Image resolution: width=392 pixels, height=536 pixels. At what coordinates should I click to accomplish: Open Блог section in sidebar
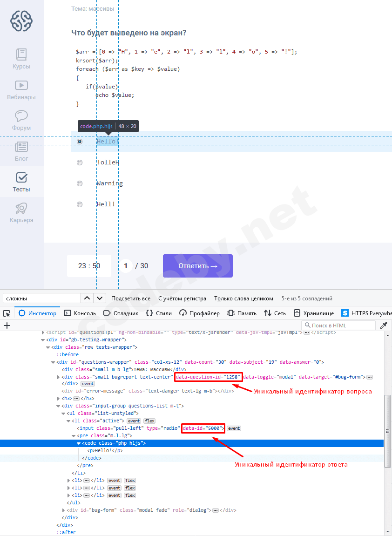point(21,151)
